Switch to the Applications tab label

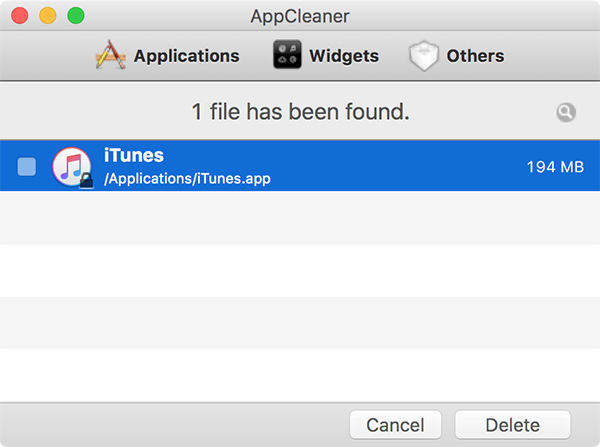[x=186, y=56]
